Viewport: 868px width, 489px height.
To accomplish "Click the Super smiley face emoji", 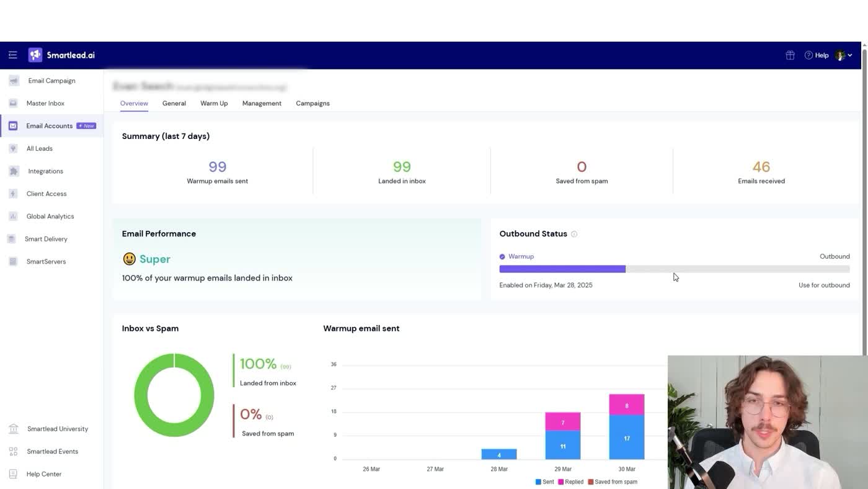I will pos(129,259).
